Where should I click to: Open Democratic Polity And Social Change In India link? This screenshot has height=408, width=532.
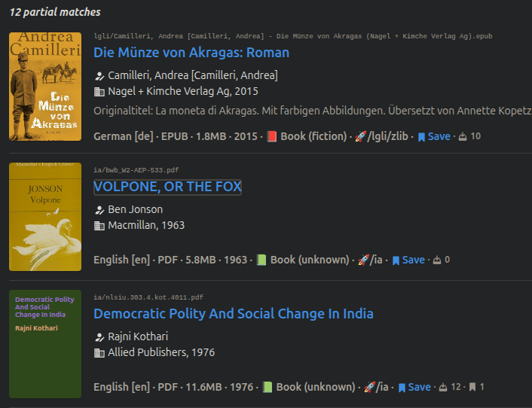click(234, 314)
